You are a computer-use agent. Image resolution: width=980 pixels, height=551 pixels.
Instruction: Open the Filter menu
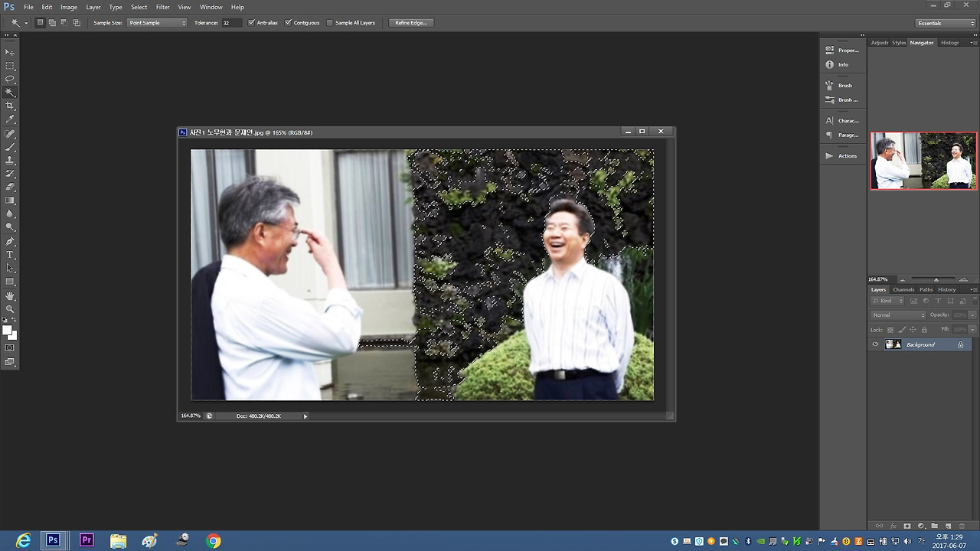pyautogui.click(x=163, y=7)
